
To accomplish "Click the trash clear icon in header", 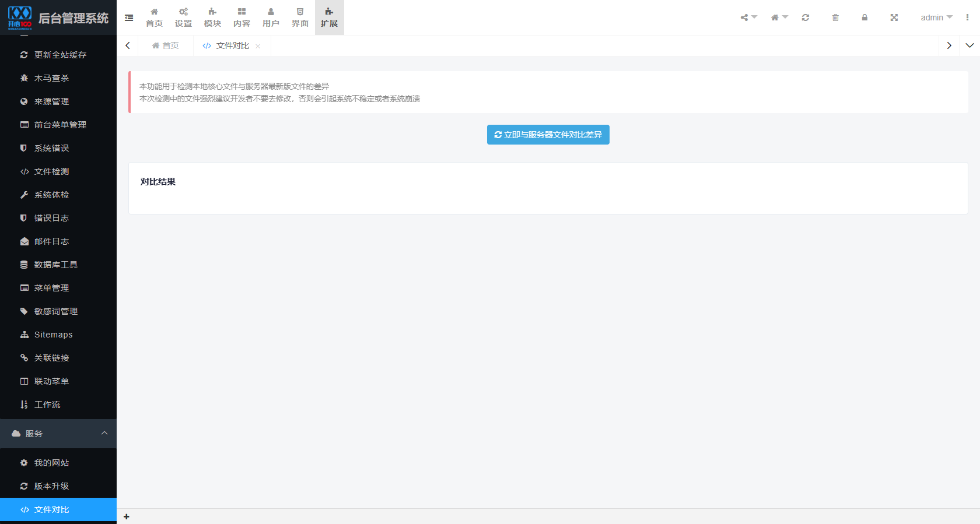I will (x=835, y=17).
